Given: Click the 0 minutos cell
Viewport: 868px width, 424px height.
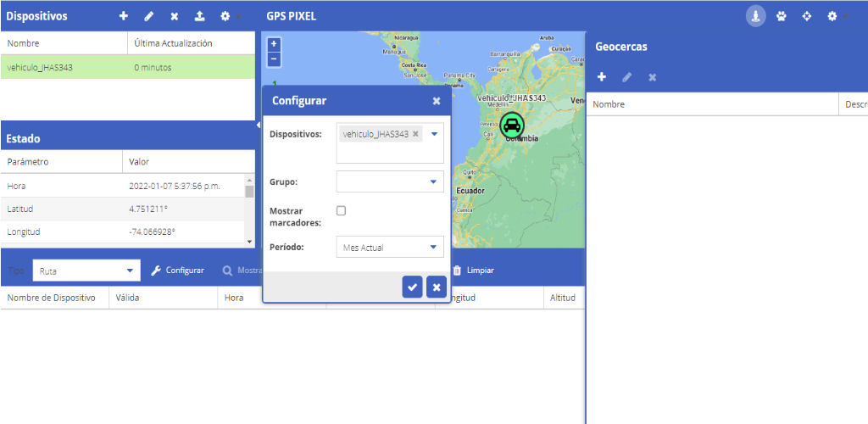Looking at the screenshot, I should [192, 68].
